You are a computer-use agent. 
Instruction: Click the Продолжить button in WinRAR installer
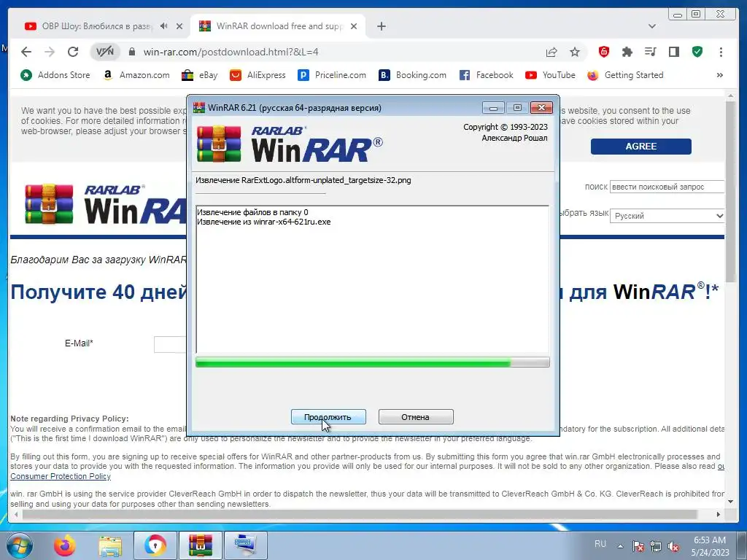[x=328, y=416]
